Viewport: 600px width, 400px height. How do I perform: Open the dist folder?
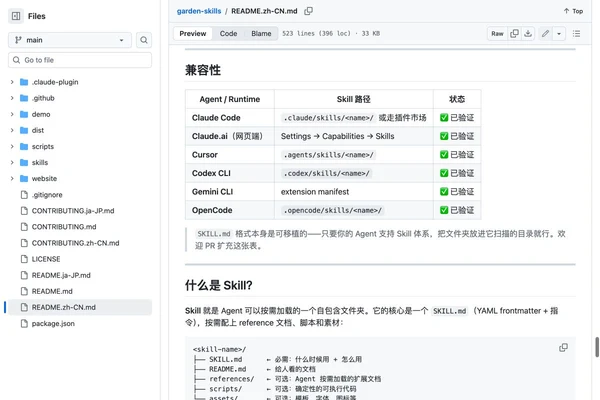click(38, 130)
